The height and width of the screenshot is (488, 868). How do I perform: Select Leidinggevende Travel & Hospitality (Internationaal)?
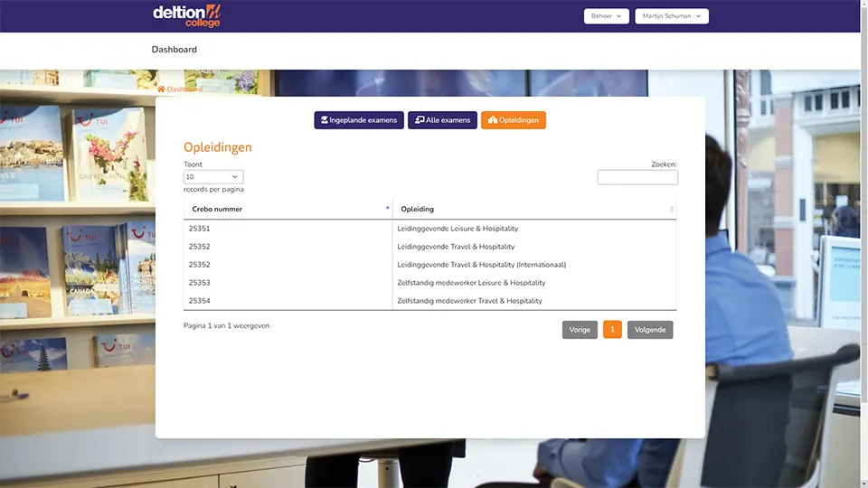pyautogui.click(x=430, y=265)
